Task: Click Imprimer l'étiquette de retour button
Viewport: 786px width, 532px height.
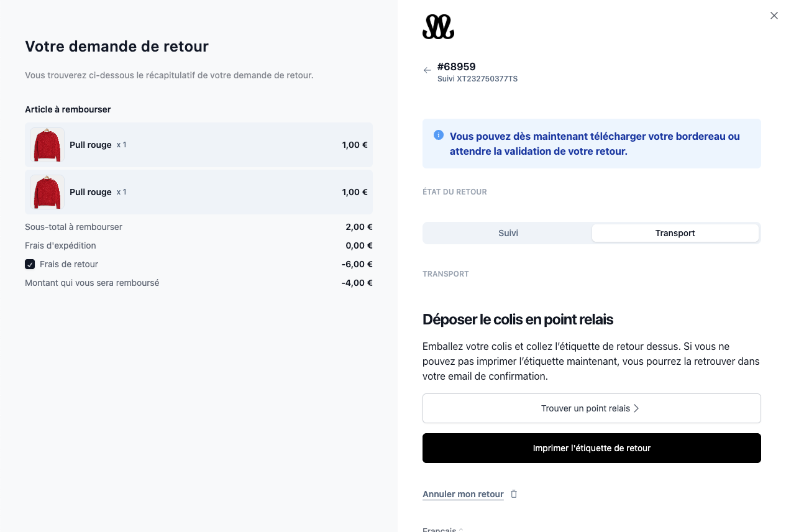Action: click(x=592, y=448)
